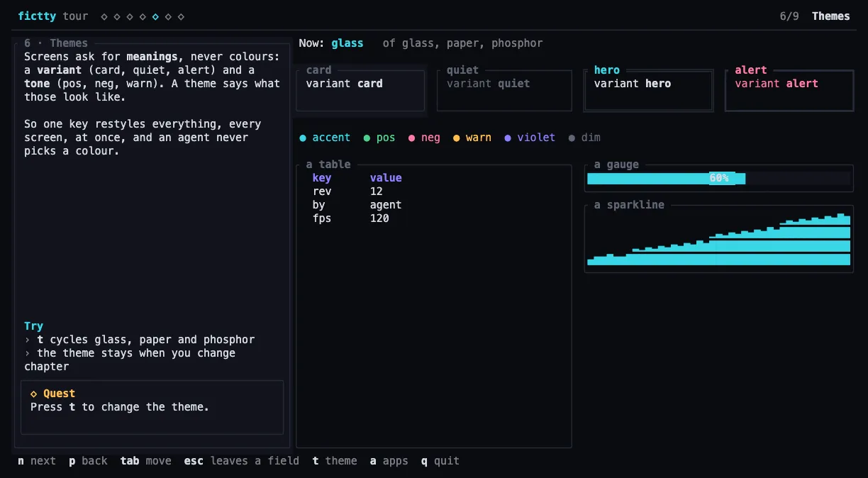Screen dimensions: 868x478
Task: Click the 6/9 chapter counter
Action: [x=789, y=16]
